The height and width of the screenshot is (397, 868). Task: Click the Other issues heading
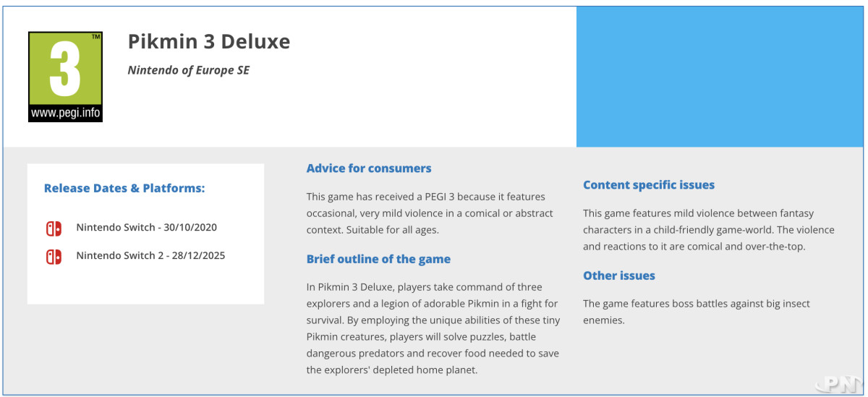[619, 276]
